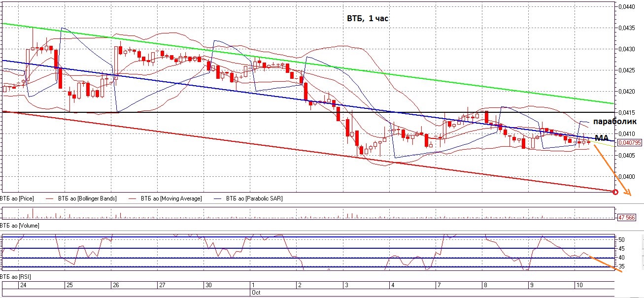Click the RSI axis value 50

tap(623, 240)
